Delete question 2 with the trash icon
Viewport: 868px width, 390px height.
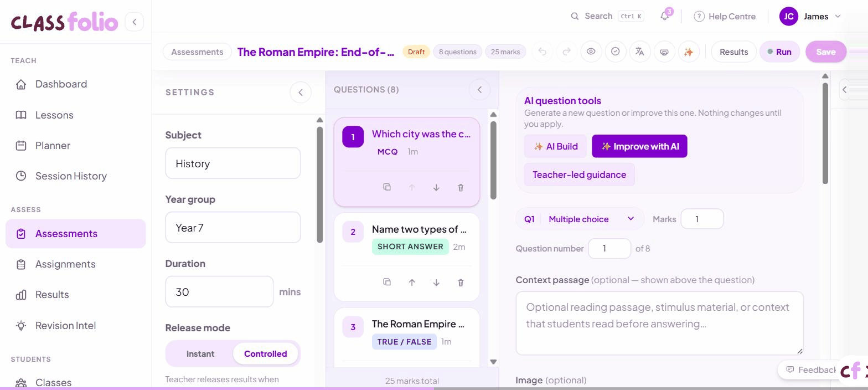(x=461, y=283)
